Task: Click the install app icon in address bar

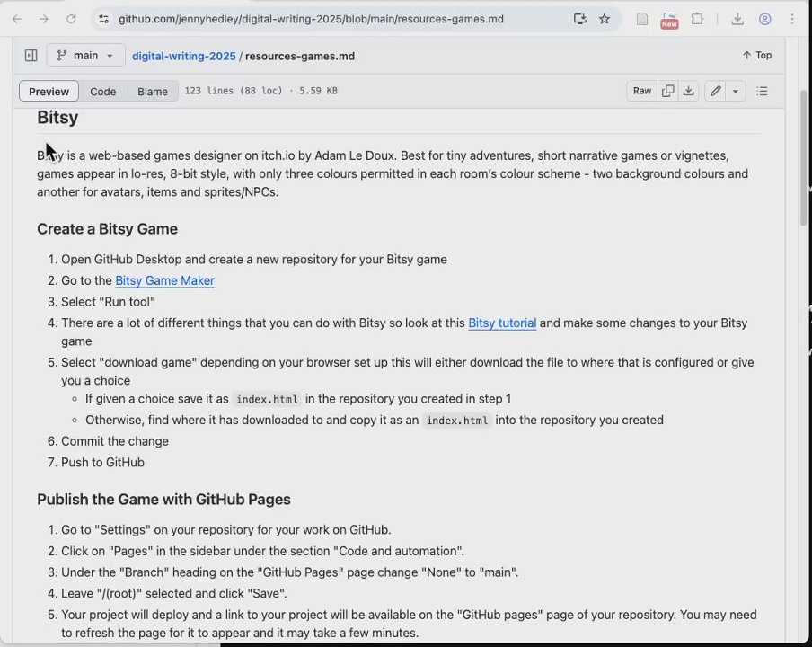Action: pos(580,19)
